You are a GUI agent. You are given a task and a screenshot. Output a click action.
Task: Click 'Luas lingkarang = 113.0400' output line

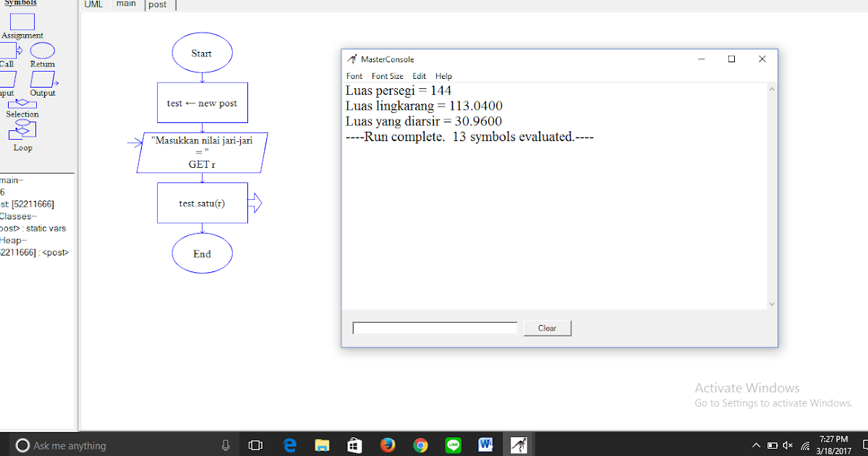click(424, 106)
